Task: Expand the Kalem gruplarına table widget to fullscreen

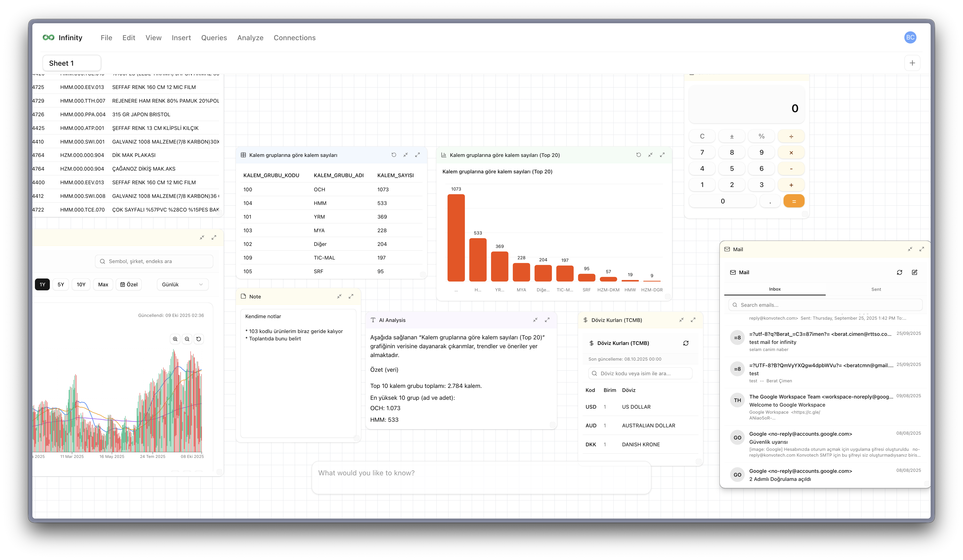Action: 417,155
